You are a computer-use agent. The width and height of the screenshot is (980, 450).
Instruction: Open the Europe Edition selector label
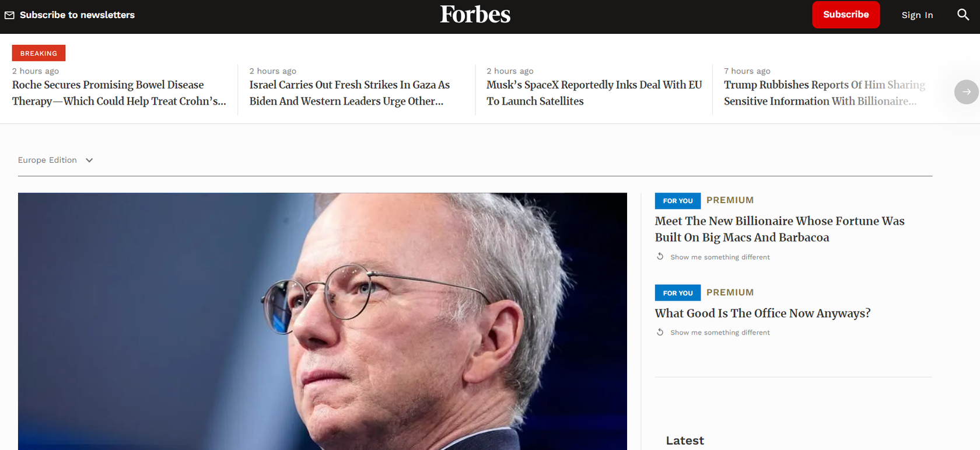(47, 160)
